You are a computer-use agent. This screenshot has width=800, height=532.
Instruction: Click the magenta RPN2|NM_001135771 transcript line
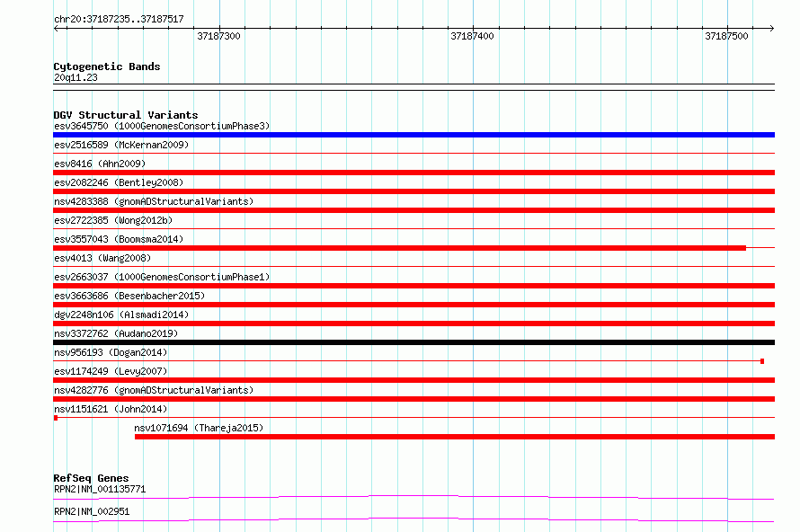[x=413, y=497]
